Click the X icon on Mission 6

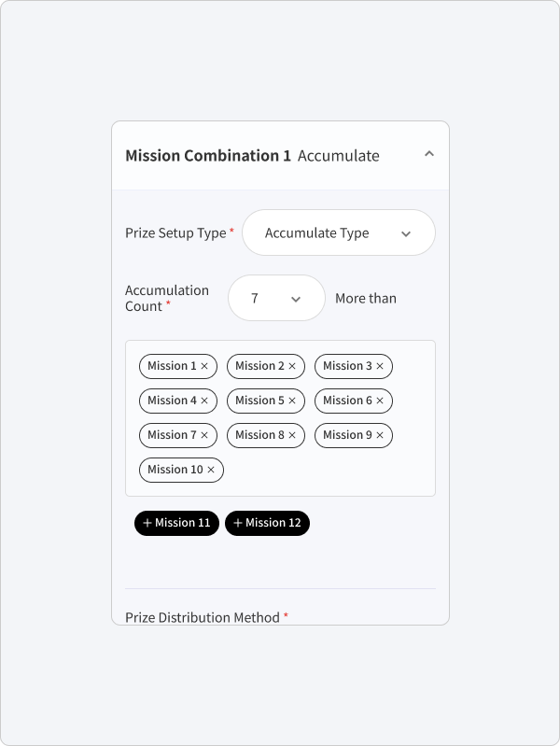380,401
